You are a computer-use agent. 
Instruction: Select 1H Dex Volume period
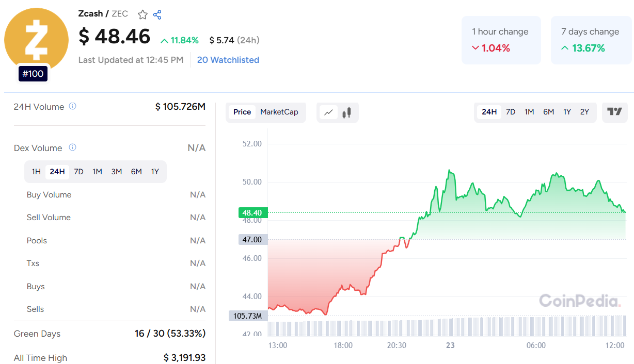(x=36, y=172)
